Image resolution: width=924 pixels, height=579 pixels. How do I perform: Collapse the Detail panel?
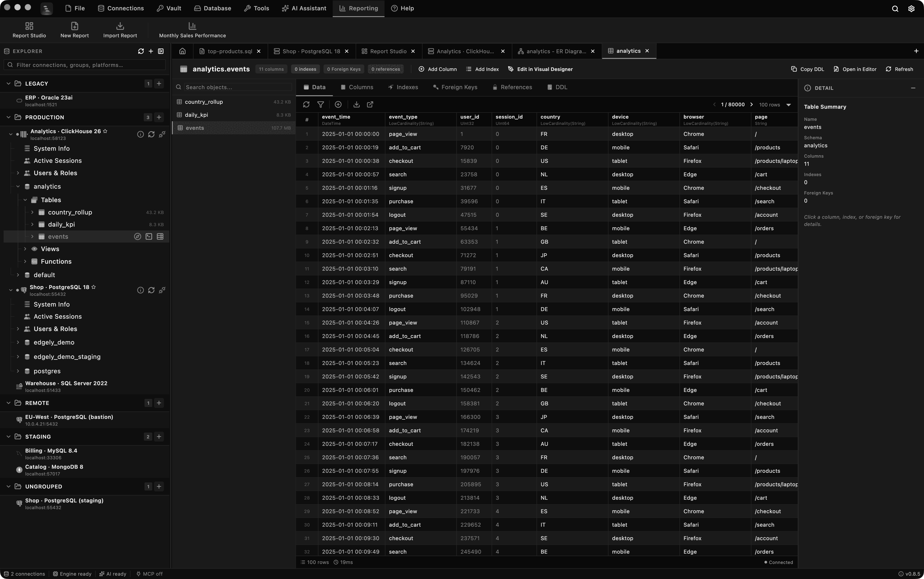click(913, 88)
